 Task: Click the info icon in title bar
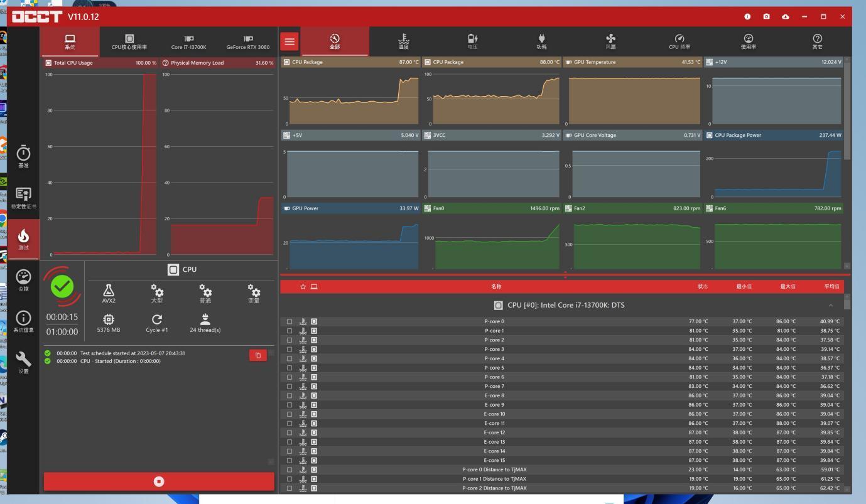tap(747, 17)
